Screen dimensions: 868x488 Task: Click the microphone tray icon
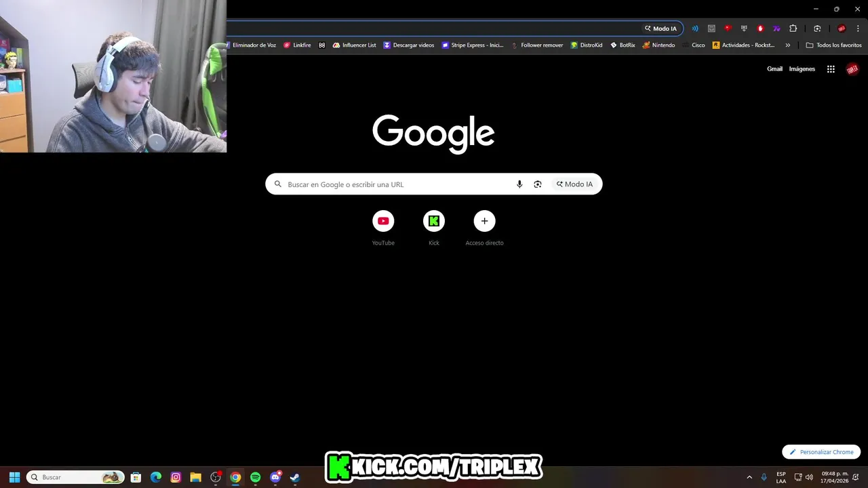[x=764, y=477]
